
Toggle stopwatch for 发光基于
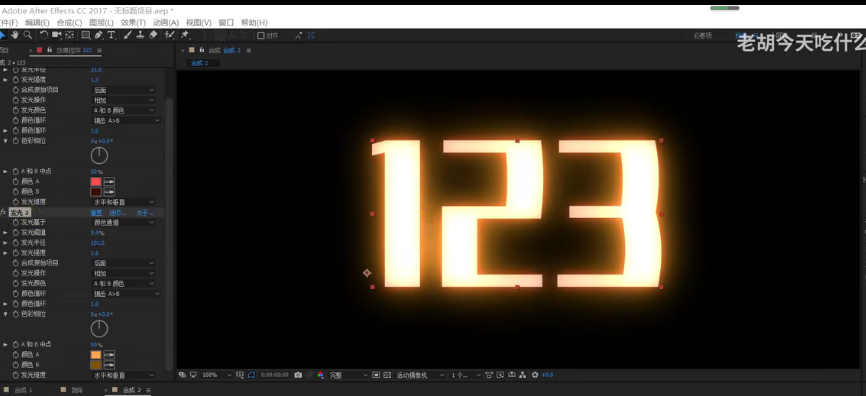[16, 223]
